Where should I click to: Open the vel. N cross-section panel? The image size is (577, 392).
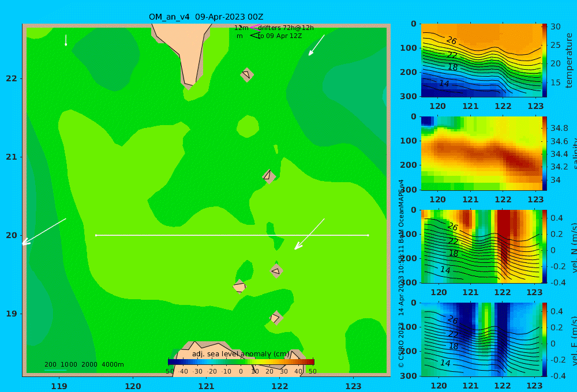pyautogui.click(x=482, y=246)
